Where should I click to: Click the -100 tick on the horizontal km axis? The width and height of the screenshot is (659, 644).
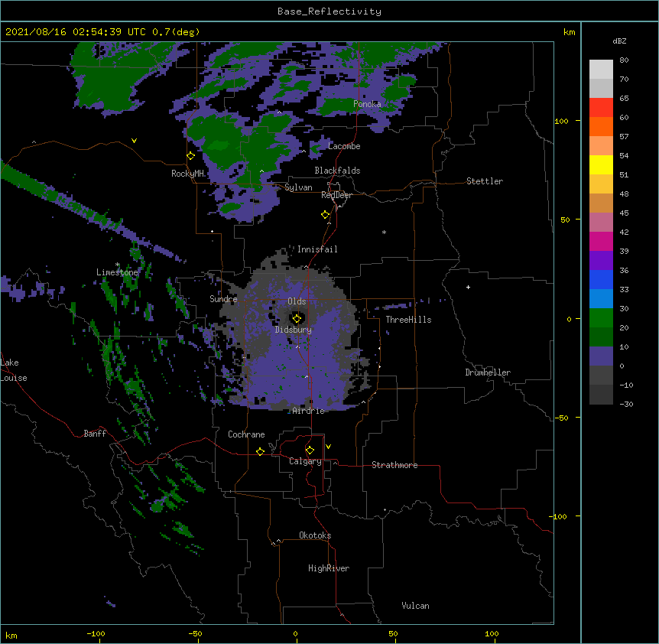tap(96, 633)
